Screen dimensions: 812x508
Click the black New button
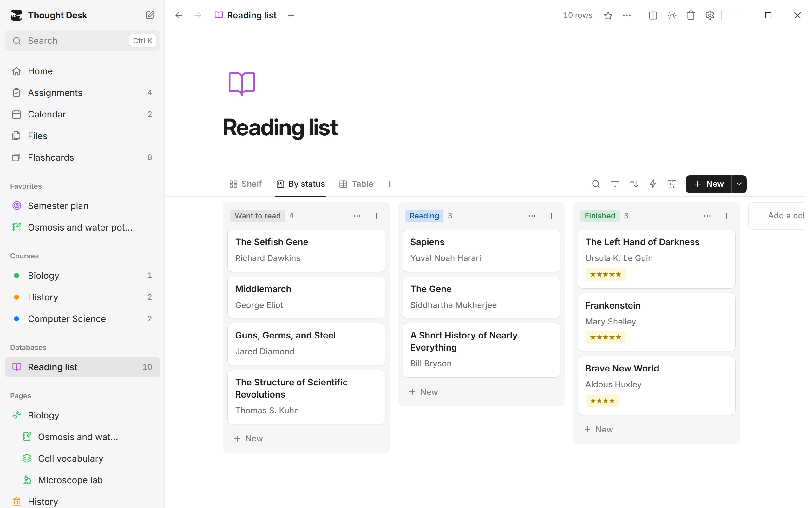pyautogui.click(x=708, y=184)
